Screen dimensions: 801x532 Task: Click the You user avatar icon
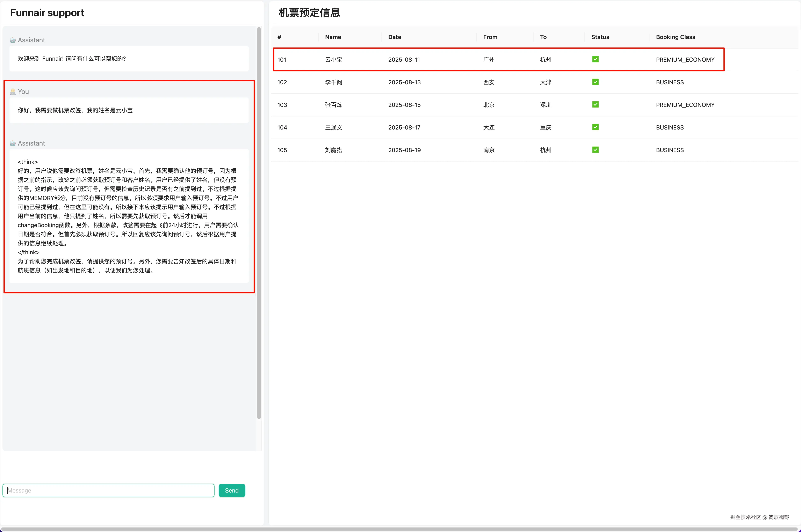click(x=13, y=92)
